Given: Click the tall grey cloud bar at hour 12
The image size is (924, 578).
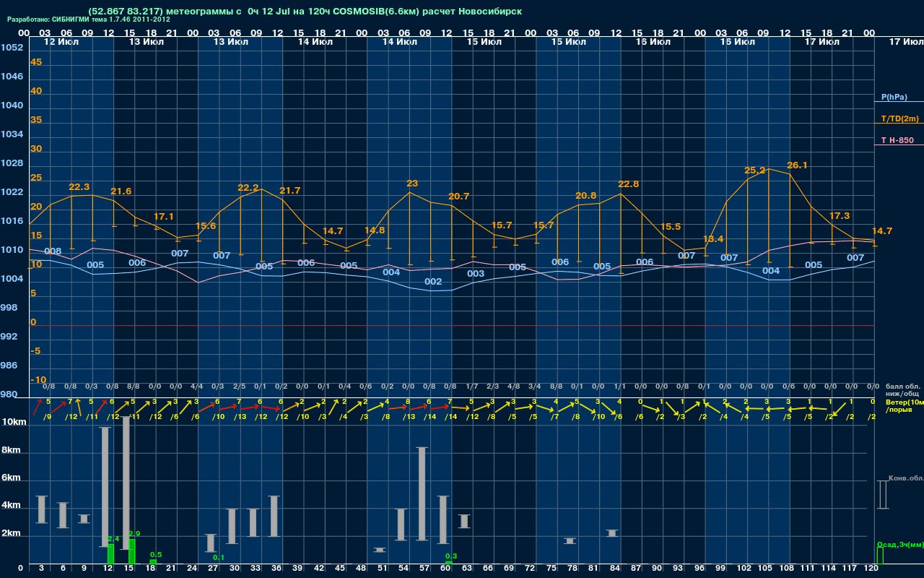Looking at the screenshot, I should click(105, 487).
